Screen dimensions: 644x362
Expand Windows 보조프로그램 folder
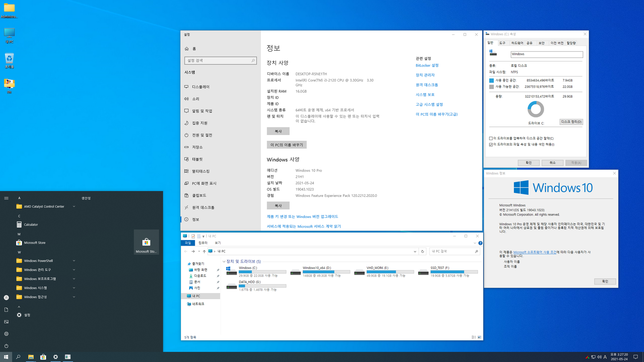click(x=74, y=279)
